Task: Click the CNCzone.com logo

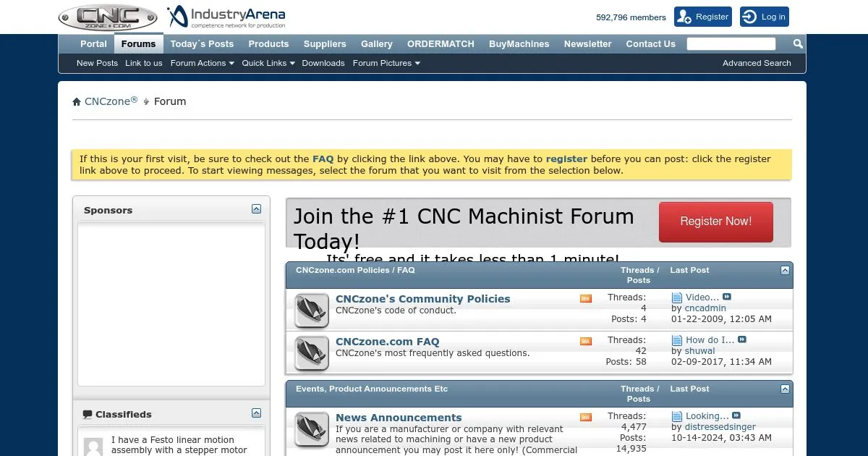Action: [108, 17]
